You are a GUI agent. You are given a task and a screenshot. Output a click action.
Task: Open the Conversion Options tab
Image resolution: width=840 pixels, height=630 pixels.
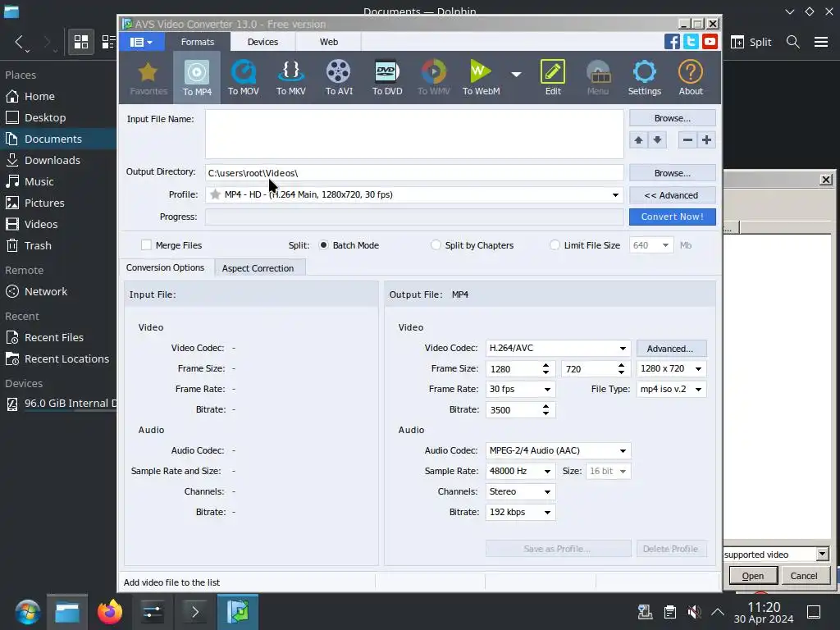(165, 267)
